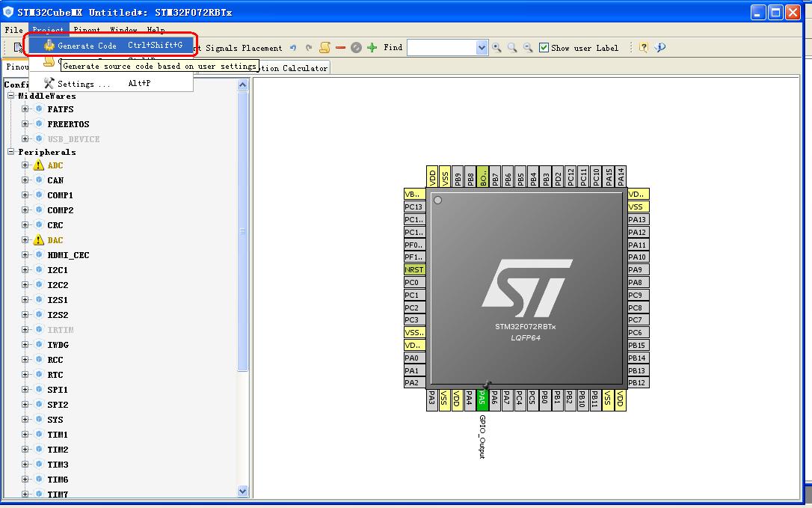Image resolution: width=812 pixels, height=508 pixels.
Task: Click the PC0 pin on the chip
Action: click(414, 283)
